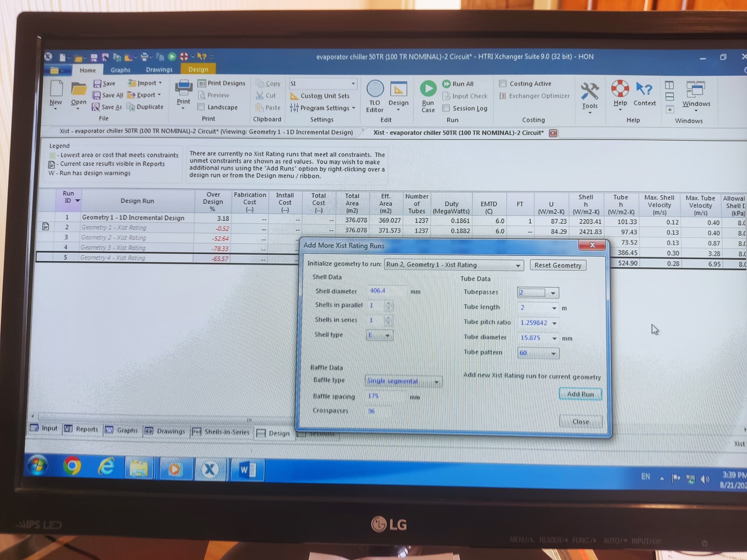Viewport: 747px width, 560px height.
Task: Click the Save icon in File group
Action: coord(104,83)
